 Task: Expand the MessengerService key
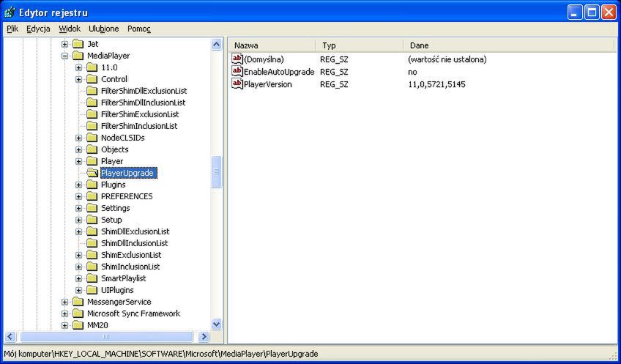pyautogui.click(x=64, y=302)
